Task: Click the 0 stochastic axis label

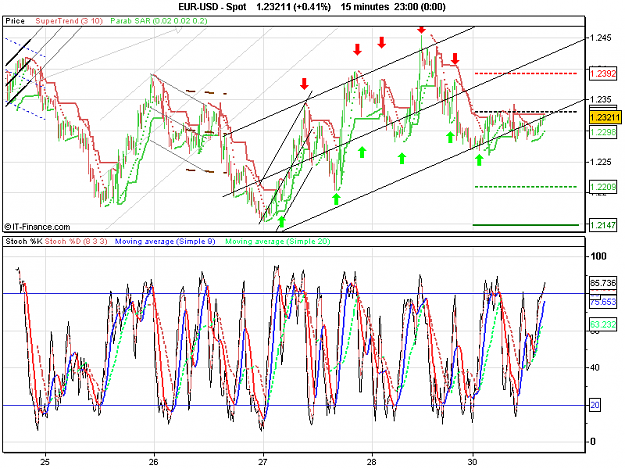Action: tap(594, 442)
